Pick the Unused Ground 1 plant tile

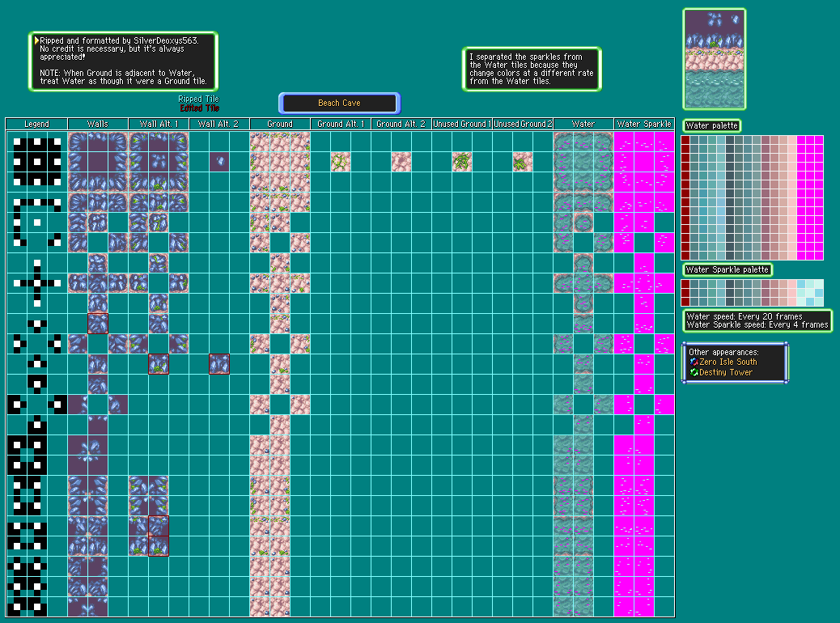[462, 162]
